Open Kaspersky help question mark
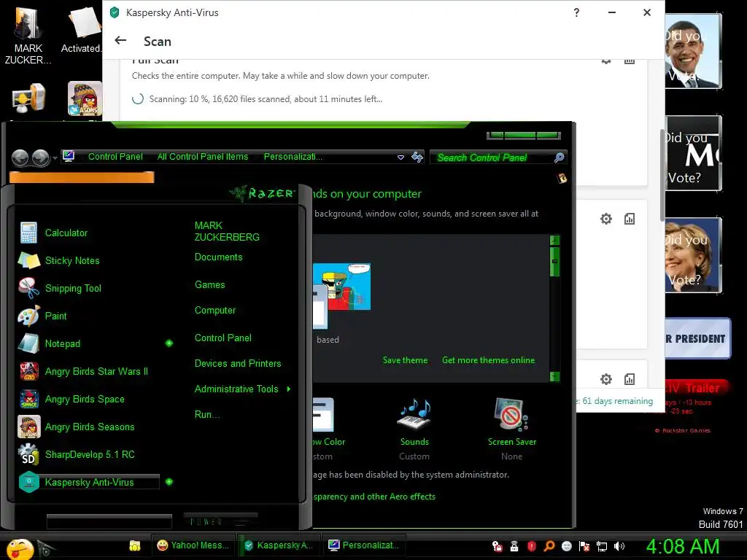This screenshot has width=747, height=560. (576, 12)
